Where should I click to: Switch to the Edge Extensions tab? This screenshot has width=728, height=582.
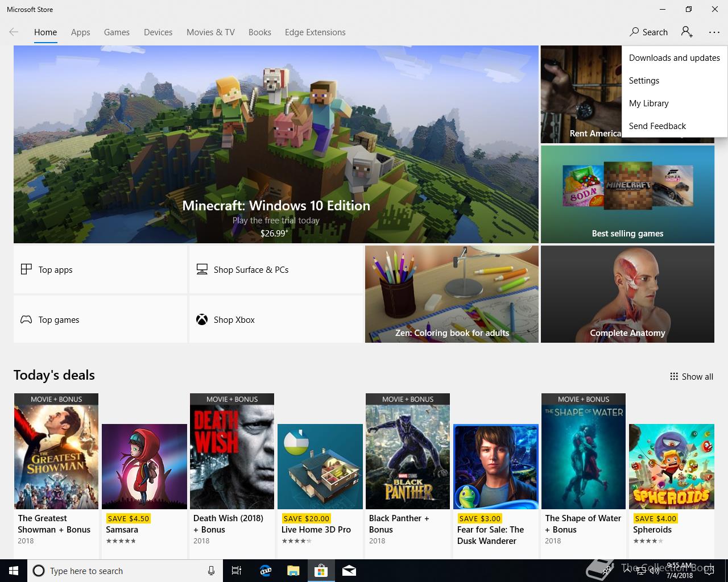click(315, 32)
